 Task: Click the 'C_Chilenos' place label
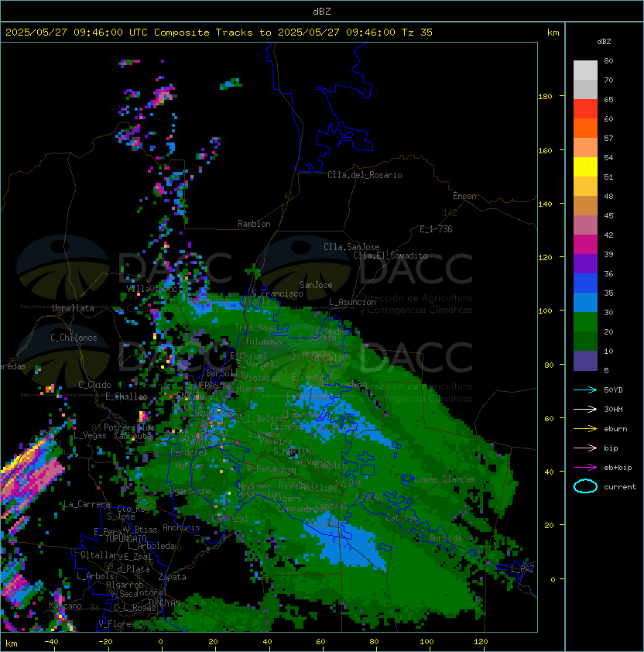(74, 338)
